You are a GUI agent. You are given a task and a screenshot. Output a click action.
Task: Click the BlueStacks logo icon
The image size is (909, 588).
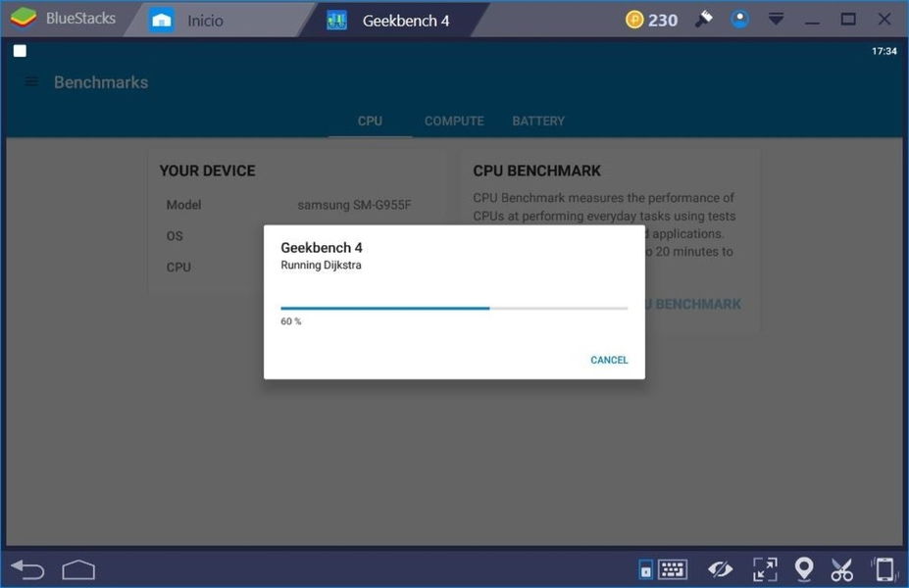(24, 18)
